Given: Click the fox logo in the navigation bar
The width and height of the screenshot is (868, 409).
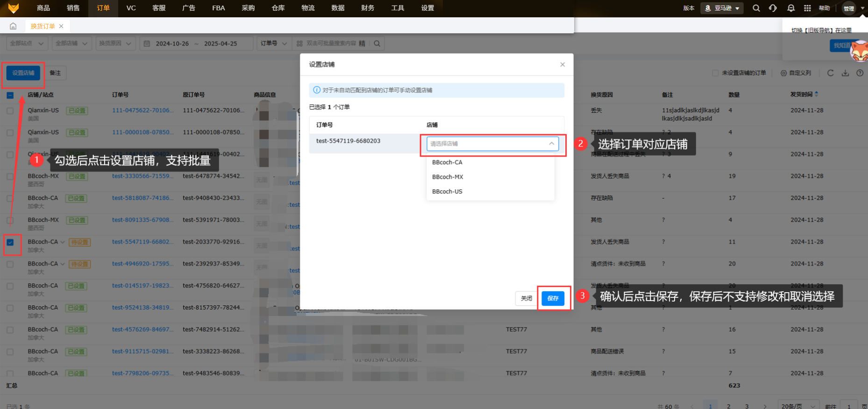Looking at the screenshot, I should pyautogui.click(x=14, y=8).
